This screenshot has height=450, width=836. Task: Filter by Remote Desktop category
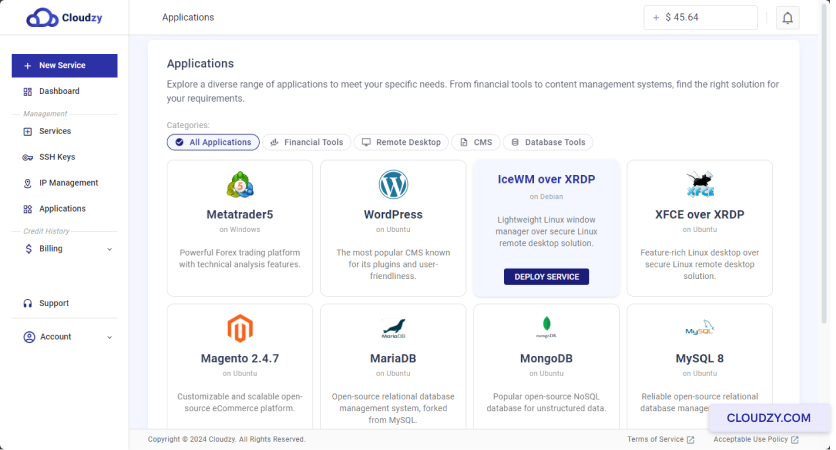[401, 142]
